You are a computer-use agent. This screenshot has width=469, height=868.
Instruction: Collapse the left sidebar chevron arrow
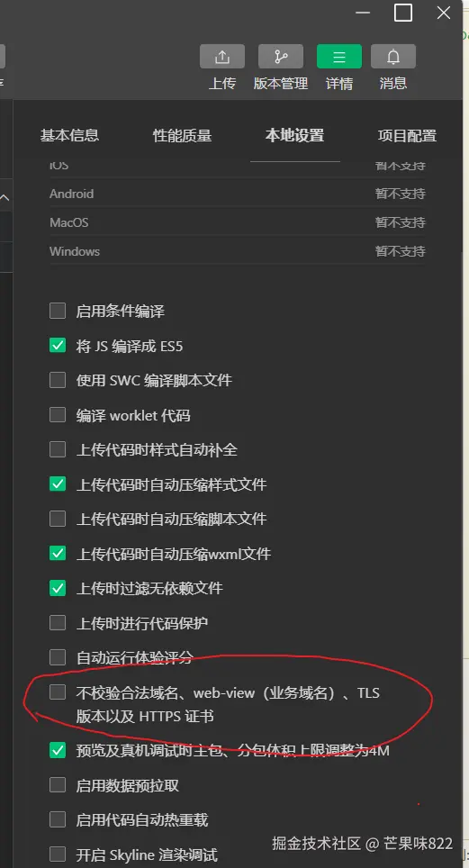click(x=5, y=197)
